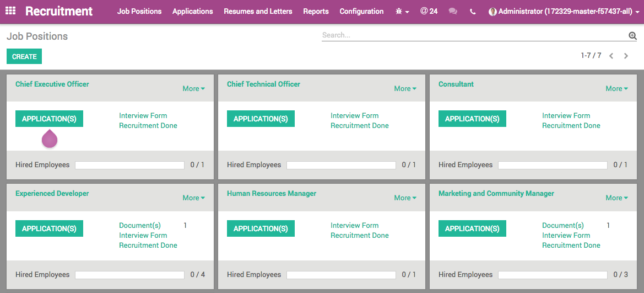Open Application(s) for Chief Executive Officer
The width and height of the screenshot is (644, 293).
(49, 119)
